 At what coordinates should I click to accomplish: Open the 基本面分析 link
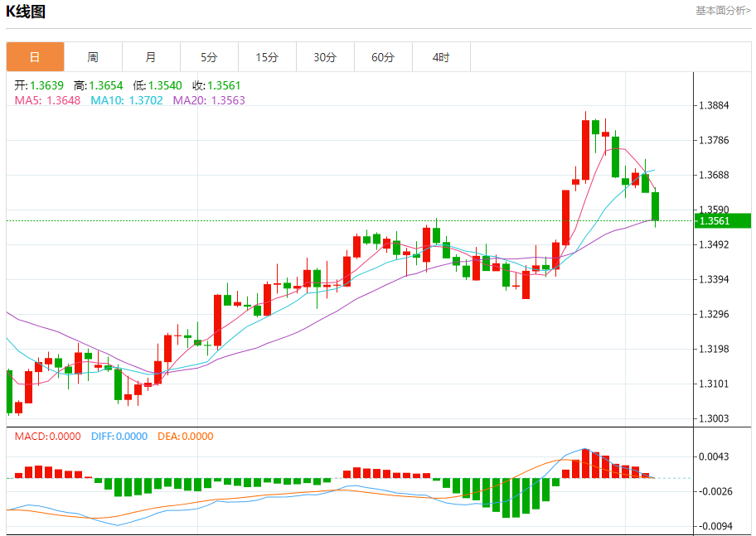pos(723,11)
